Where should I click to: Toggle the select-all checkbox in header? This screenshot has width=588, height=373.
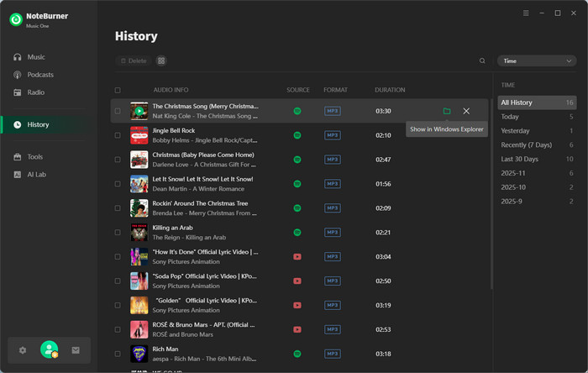coord(118,90)
